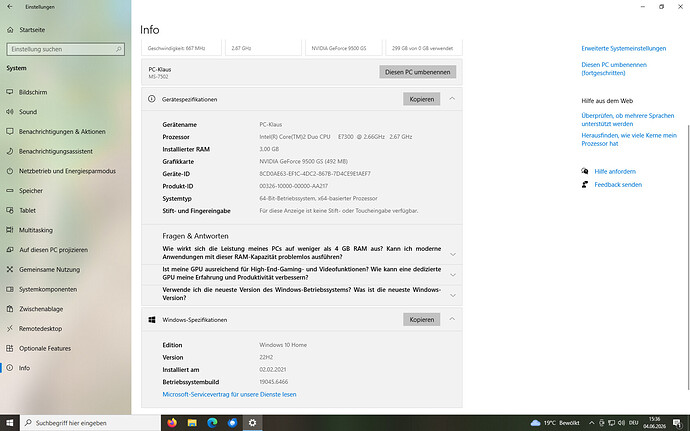Screen dimensions: 690x431
Task: Click the Gemeinsame Nutzung icon
Action: [x=10, y=269]
